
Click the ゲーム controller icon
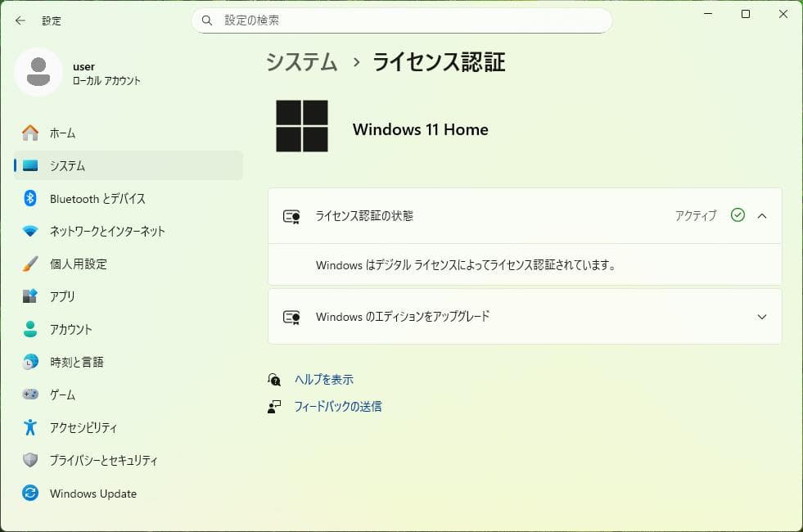30,394
